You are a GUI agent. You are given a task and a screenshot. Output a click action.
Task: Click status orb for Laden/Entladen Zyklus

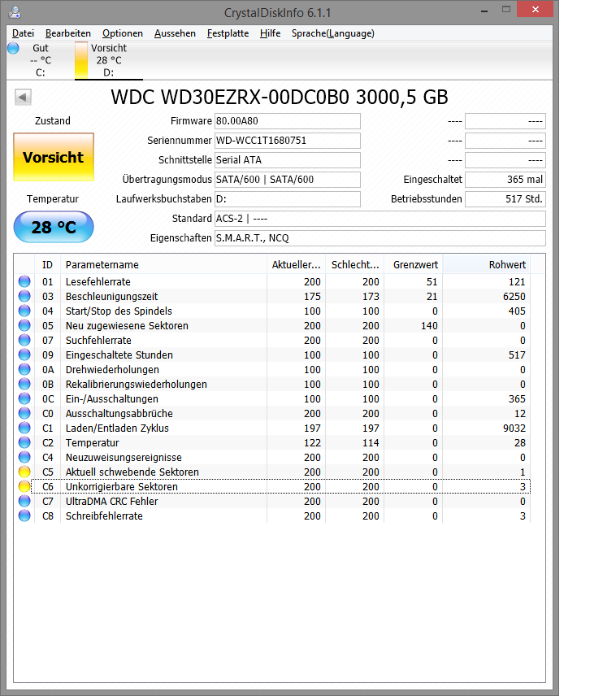[x=24, y=428]
